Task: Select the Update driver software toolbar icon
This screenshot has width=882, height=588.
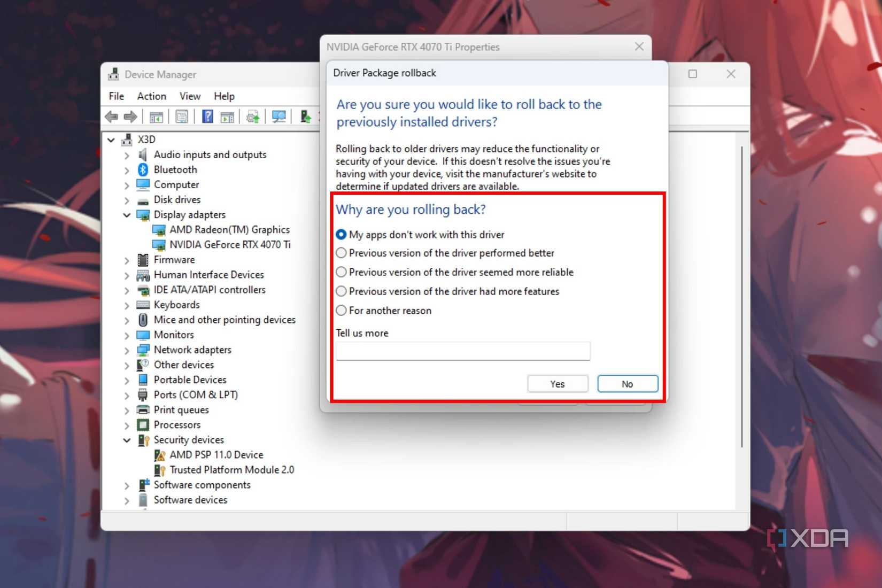Action: pyautogui.click(x=252, y=117)
